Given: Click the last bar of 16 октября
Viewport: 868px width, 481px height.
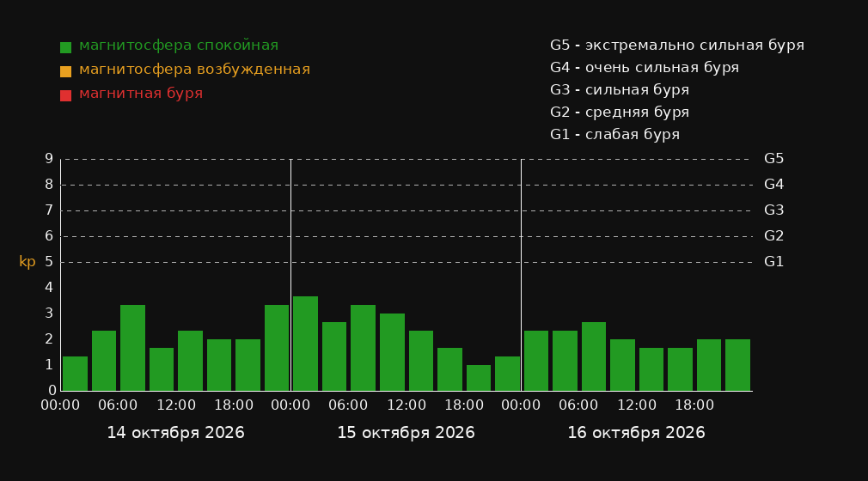Looking at the screenshot, I should [737, 365].
